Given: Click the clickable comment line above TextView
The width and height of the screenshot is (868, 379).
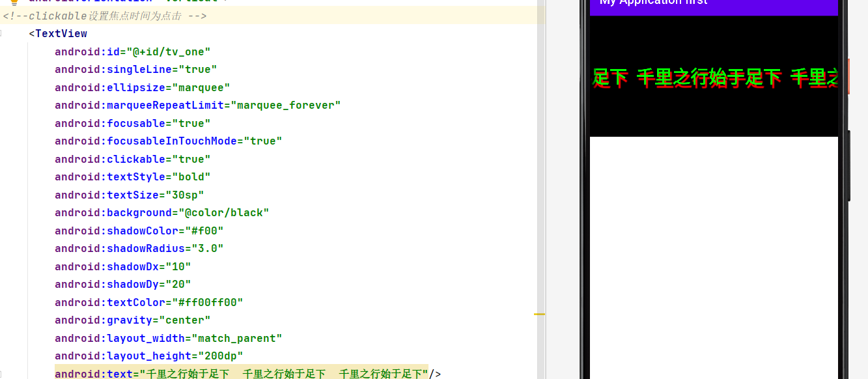Looking at the screenshot, I should 105,16.
